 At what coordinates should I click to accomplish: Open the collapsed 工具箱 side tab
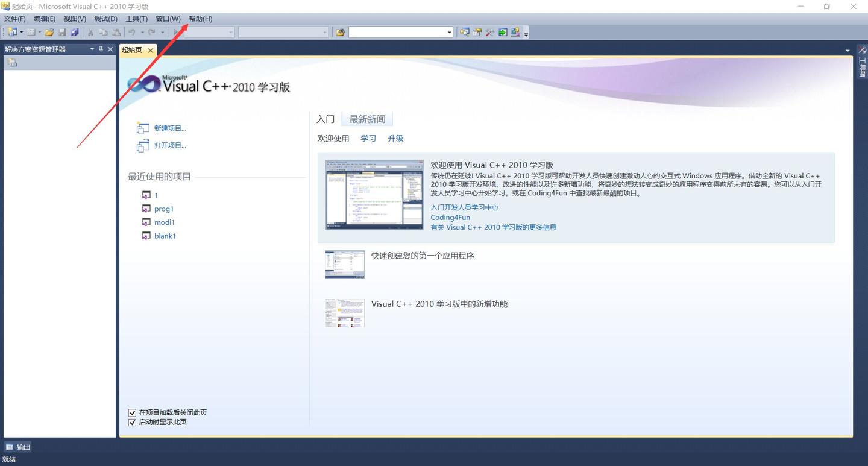862,62
